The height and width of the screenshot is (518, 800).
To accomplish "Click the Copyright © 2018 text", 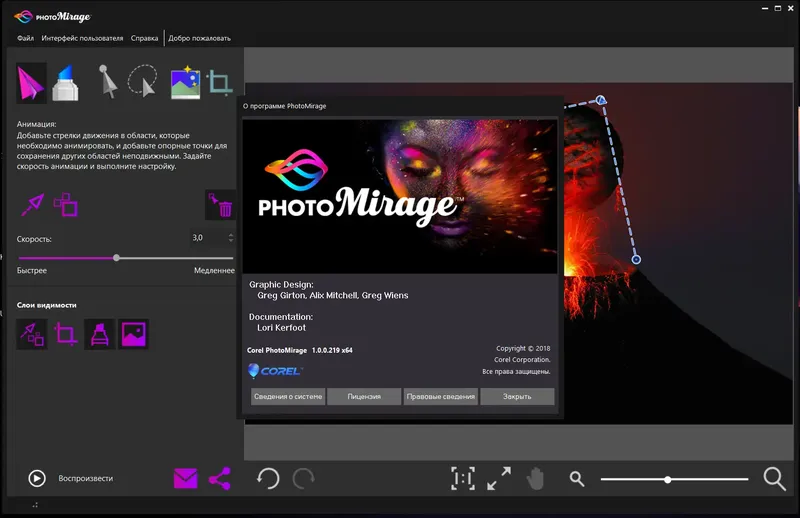I will pyautogui.click(x=523, y=348).
